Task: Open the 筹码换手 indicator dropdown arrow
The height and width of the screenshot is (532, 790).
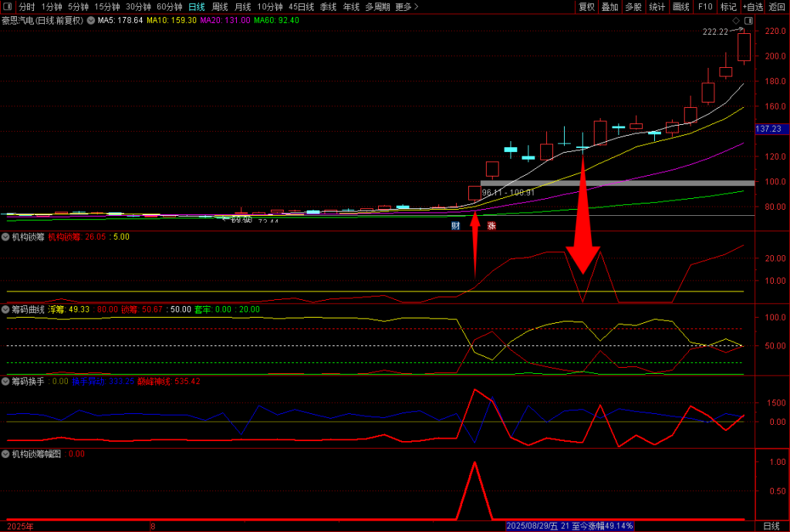Action: coord(6,381)
